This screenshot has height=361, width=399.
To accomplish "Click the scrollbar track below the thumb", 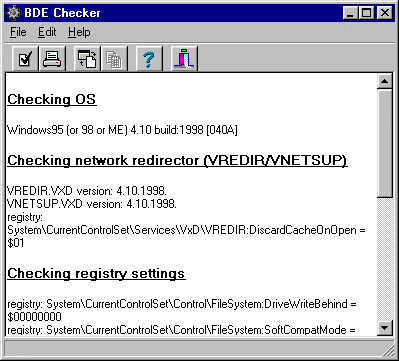I will (x=385, y=259).
